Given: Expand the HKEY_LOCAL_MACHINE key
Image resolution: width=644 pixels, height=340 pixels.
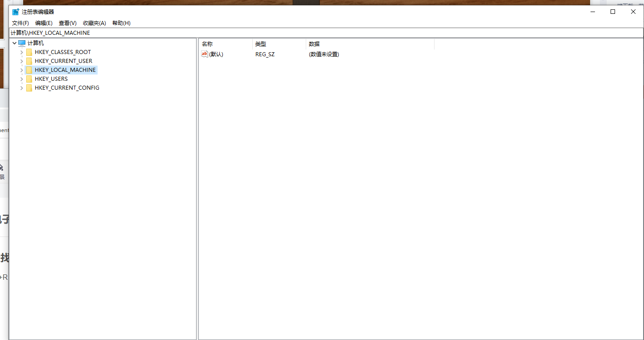Looking at the screenshot, I should point(21,70).
